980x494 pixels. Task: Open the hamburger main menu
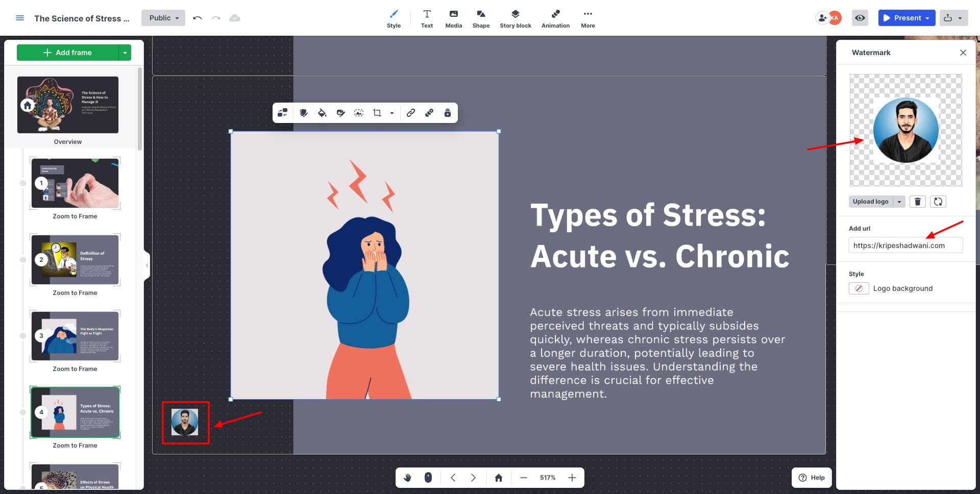tap(20, 18)
